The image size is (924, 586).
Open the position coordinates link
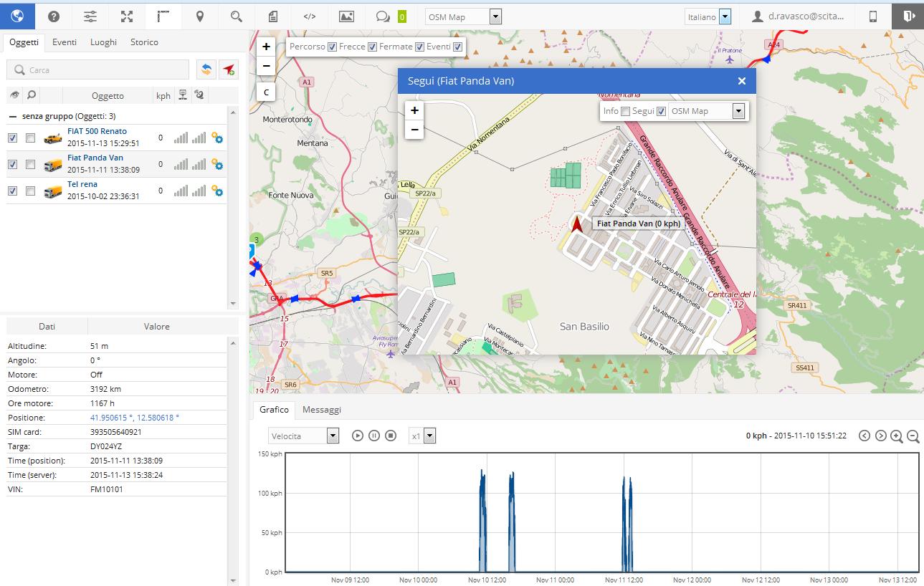(x=134, y=418)
